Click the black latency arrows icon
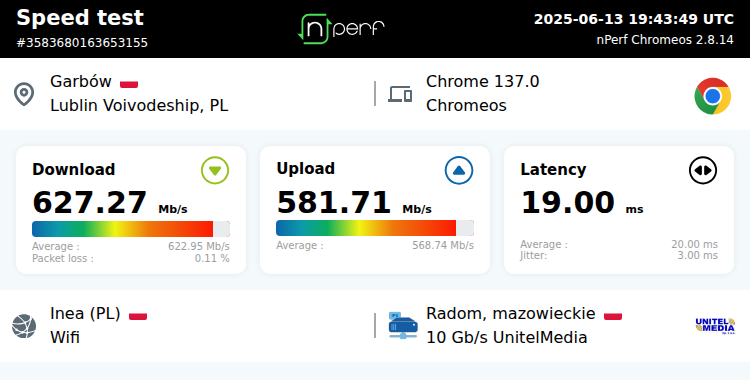 (x=703, y=170)
